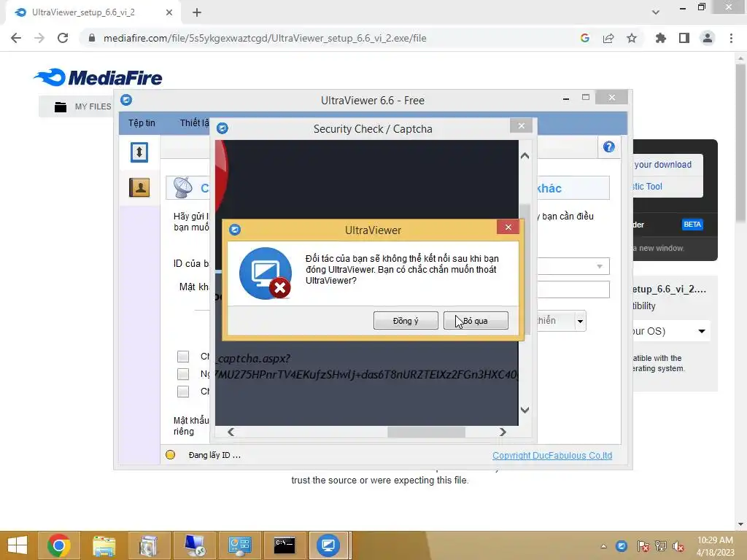Open the Copyright DucFabulous Co.ltd link
This screenshot has height=560, width=747.
click(x=552, y=455)
